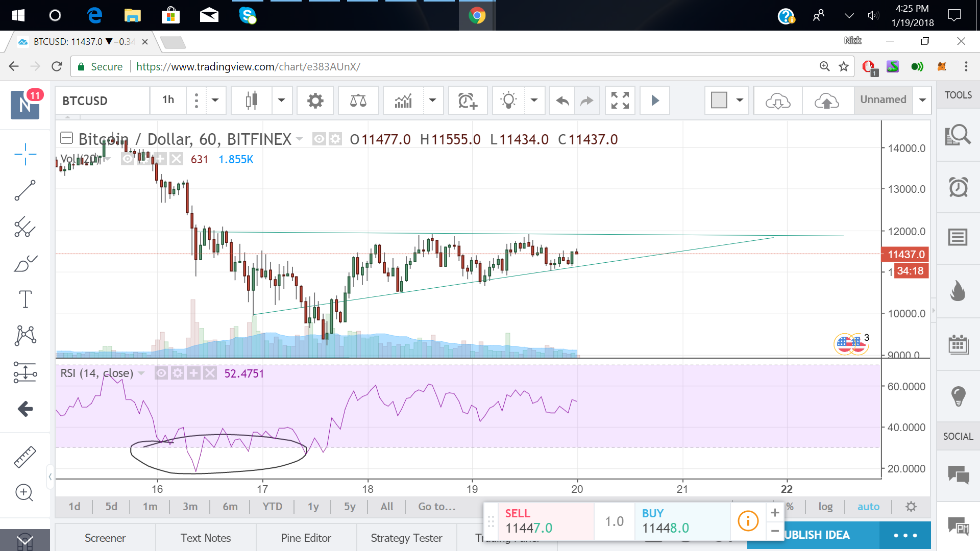The height and width of the screenshot is (551, 980).
Task: Expand the Bitcoin / Dollar title dropdown arrow
Action: coord(300,139)
